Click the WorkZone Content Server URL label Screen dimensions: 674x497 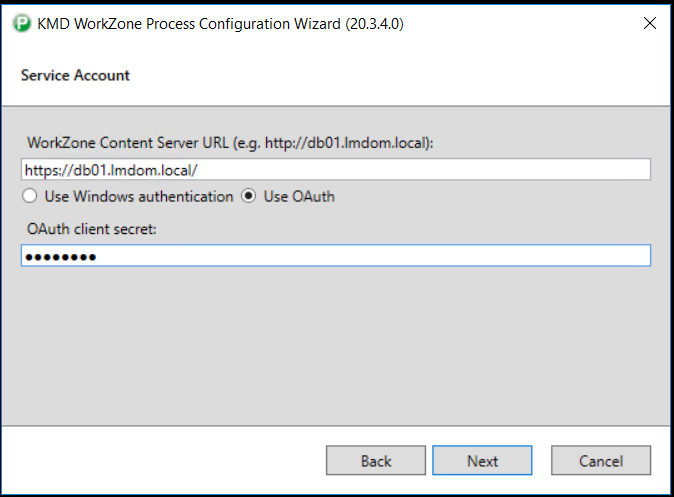[x=230, y=143]
